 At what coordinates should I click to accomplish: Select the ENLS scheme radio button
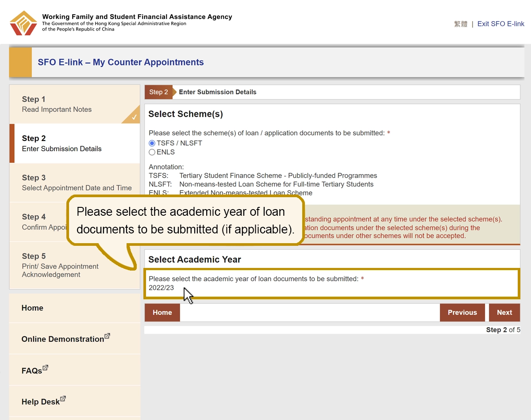point(152,152)
